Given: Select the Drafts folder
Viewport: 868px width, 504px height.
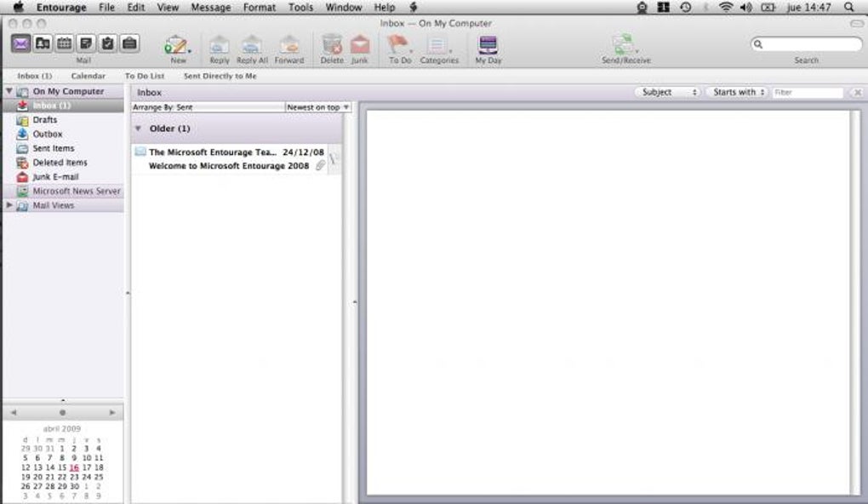Looking at the screenshot, I should pos(63,120).
